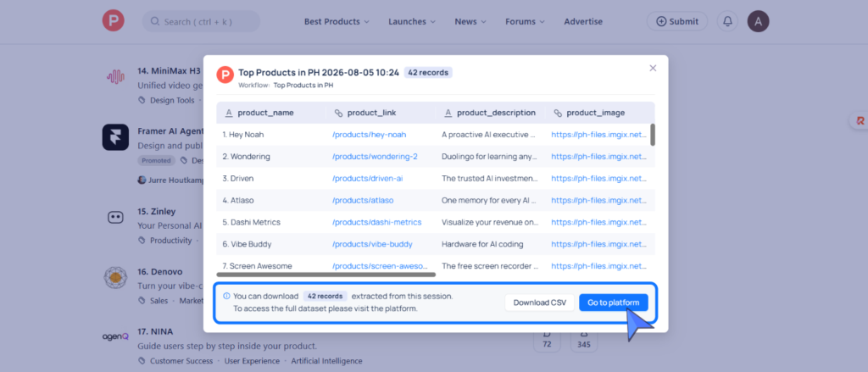Image resolution: width=868 pixels, height=372 pixels.
Task: Click the product_description column text icon
Action: [448, 113]
